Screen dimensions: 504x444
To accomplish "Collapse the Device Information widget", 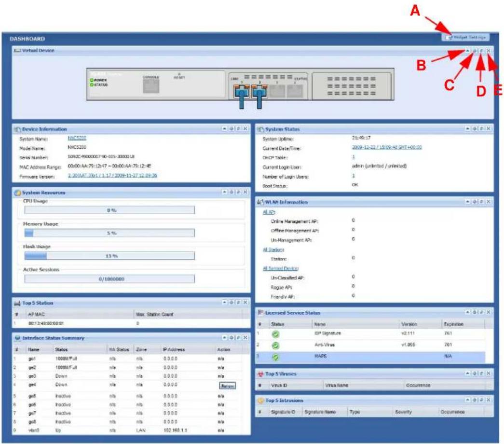I will 224,129.
